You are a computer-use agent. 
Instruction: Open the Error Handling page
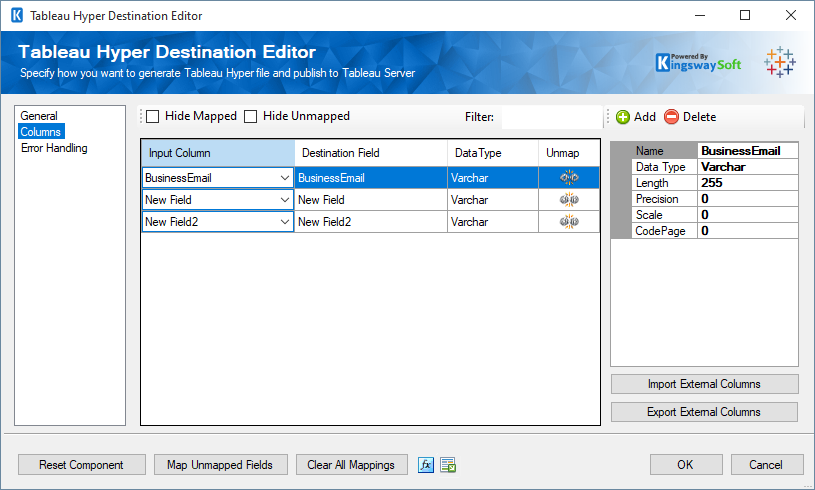tap(54, 148)
